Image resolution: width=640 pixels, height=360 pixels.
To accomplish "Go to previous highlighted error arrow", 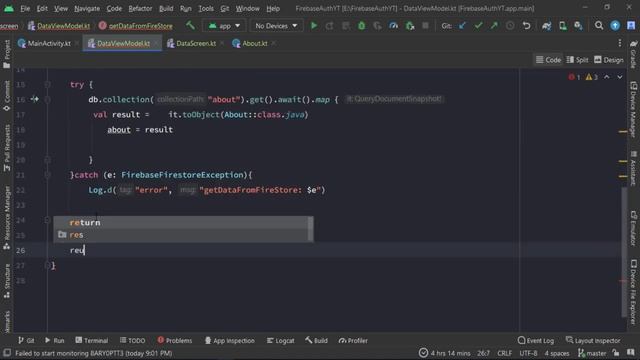I will 607,77.
